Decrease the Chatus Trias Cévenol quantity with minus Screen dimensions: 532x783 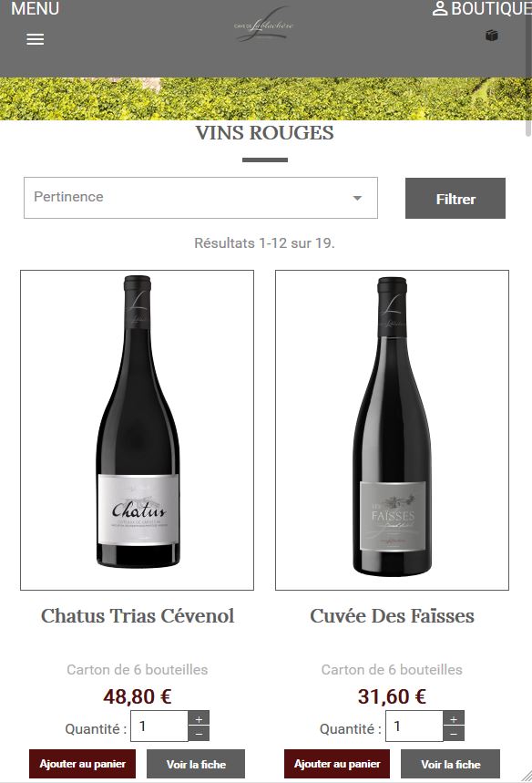pos(199,734)
